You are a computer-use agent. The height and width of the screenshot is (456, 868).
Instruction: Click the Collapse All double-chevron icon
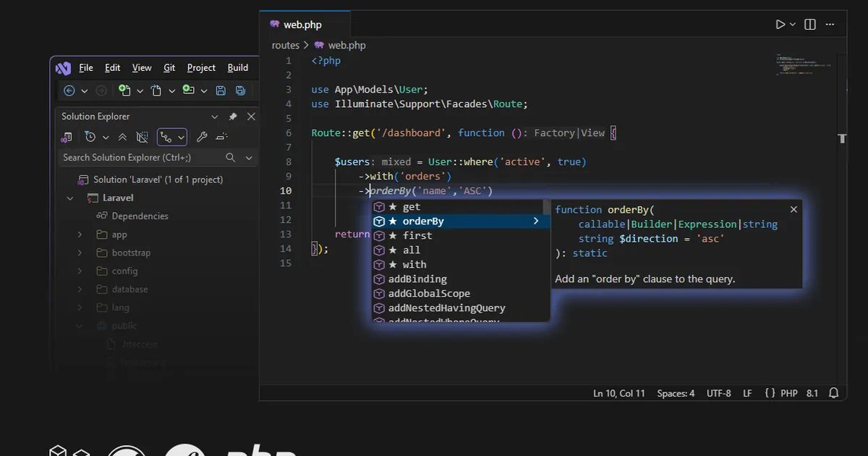click(x=122, y=137)
